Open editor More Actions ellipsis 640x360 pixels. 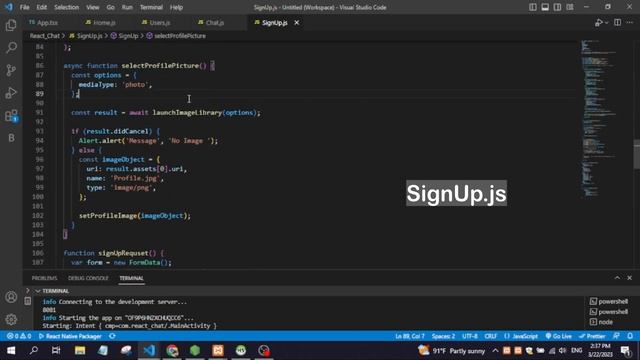coord(630,23)
